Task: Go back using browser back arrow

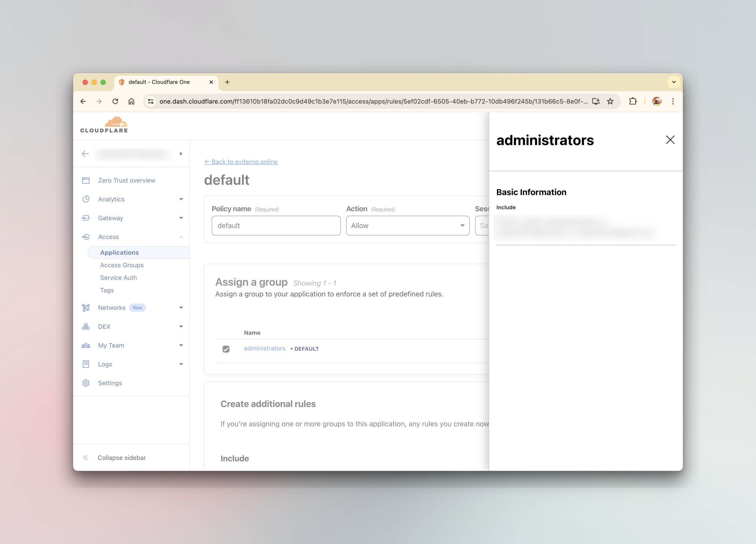Action: click(83, 101)
